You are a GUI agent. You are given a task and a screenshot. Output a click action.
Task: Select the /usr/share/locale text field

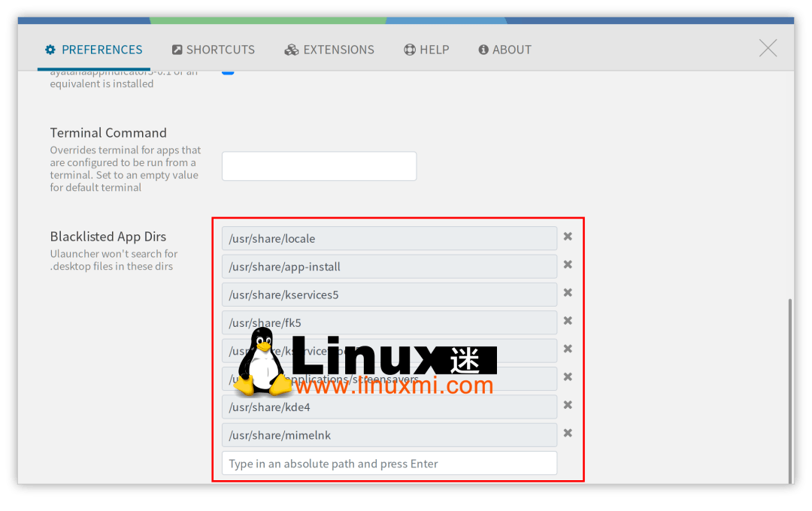[389, 237]
